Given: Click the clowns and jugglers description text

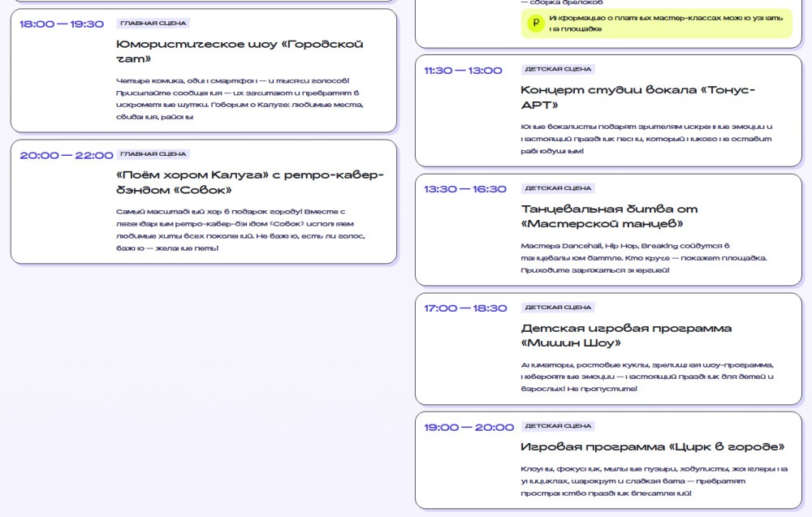Looking at the screenshot, I should coord(654,480).
